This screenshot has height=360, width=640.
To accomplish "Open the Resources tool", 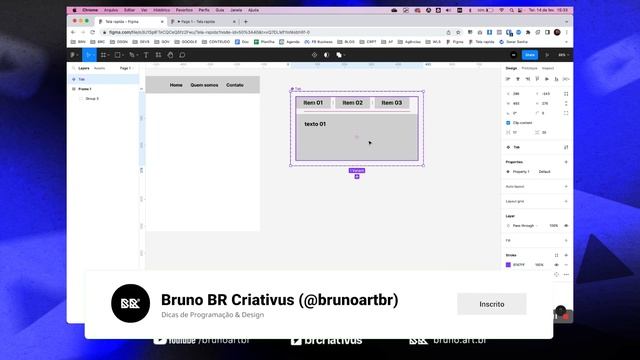I will [158, 55].
